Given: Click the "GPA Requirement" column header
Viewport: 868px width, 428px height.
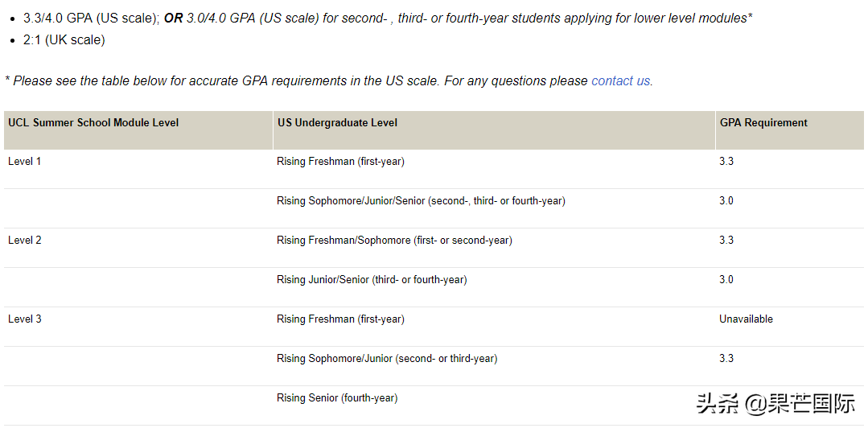Looking at the screenshot, I should tap(763, 123).
